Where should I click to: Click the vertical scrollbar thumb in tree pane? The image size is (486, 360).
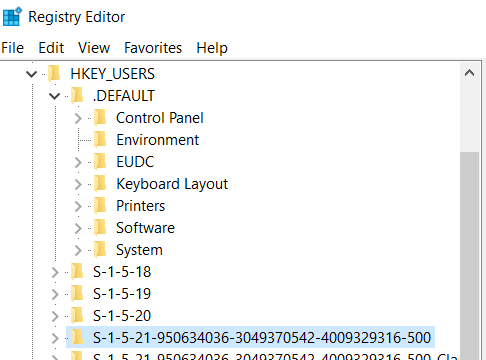tap(469, 256)
